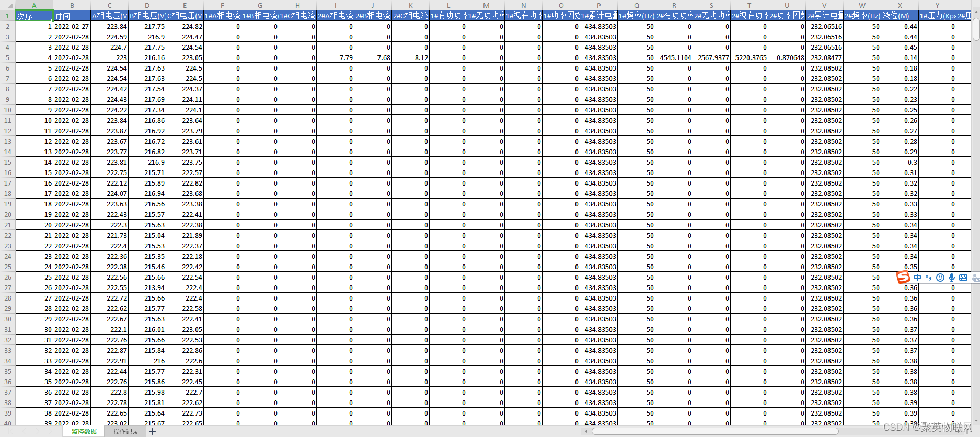Select row 1 header
This screenshot has width=980, height=437.
click(x=8, y=16)
